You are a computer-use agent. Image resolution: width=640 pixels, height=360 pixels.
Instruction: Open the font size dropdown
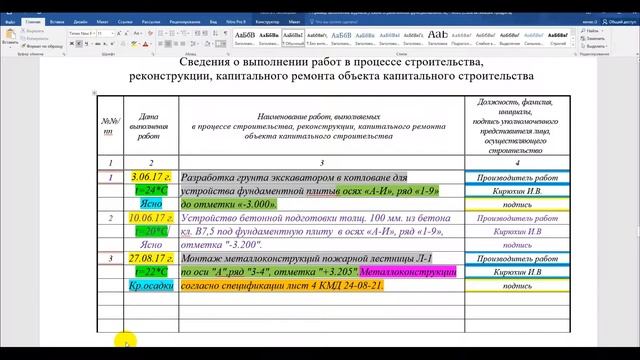pyautogui.click(x=112, y=33)
